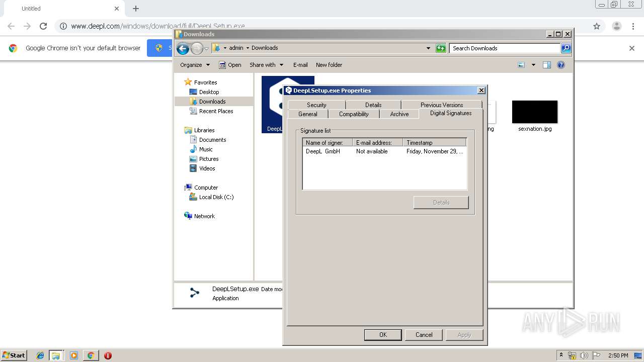The image size is (644, 362).
Task: Select Local Disk (C:)
Action: coord(216,197)
